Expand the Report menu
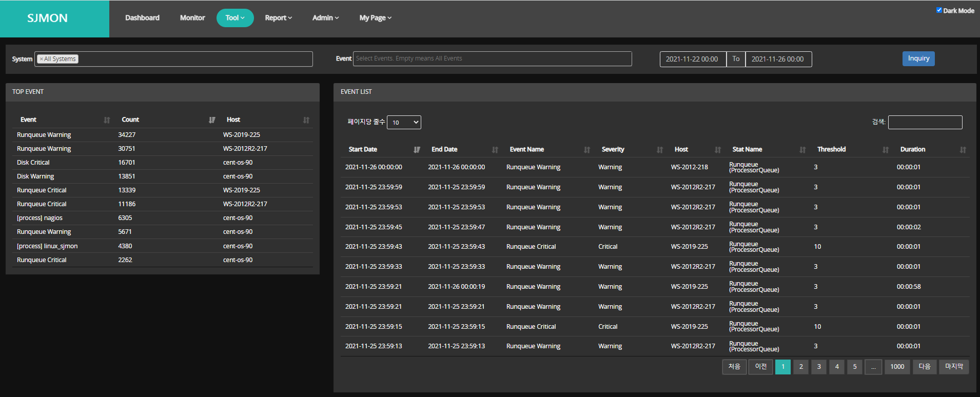 click(x=278, y=18)
